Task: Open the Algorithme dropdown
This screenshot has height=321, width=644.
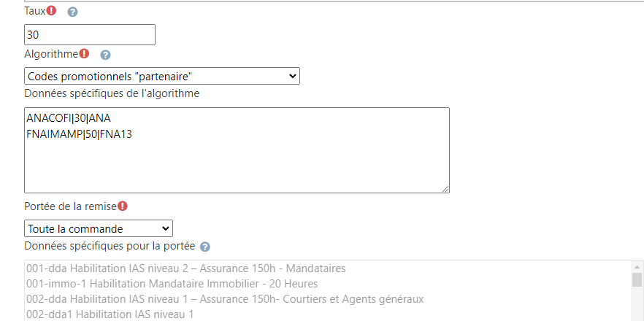Action: pos(162,76)
